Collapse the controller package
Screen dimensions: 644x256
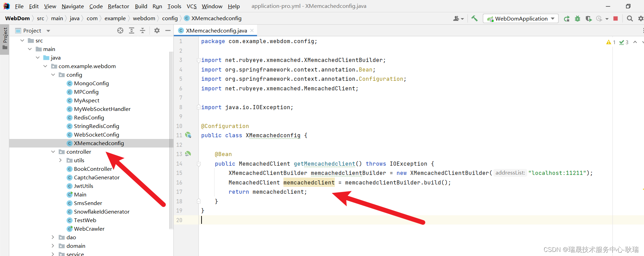(53, 152)
